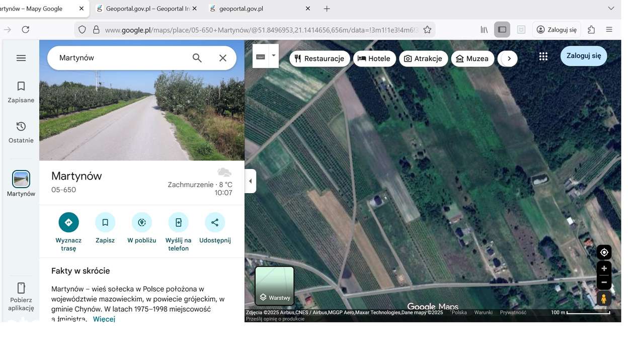644x338 pixels.
Task: Click show my location button
Action: point(604,252)
